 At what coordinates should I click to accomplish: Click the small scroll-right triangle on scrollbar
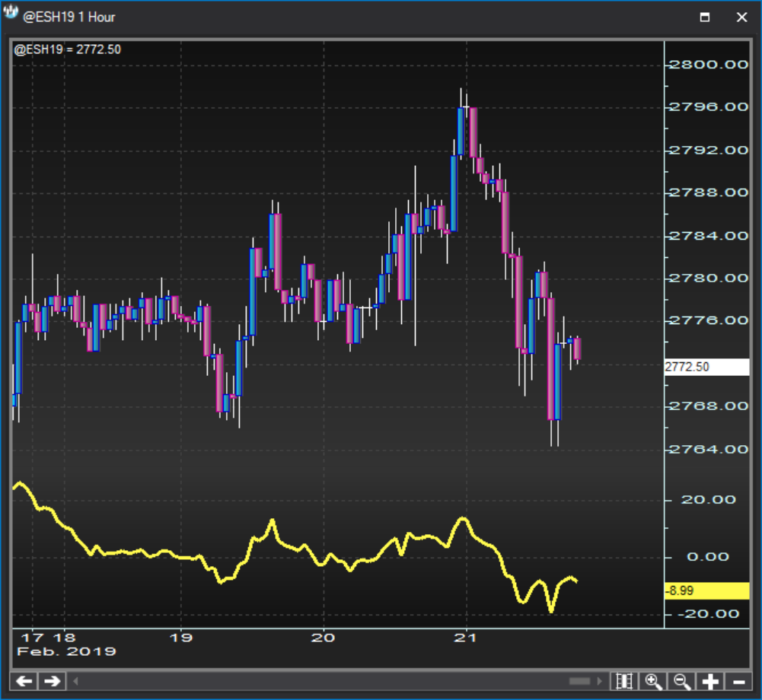pyautogui.click(x=599, y=681)
